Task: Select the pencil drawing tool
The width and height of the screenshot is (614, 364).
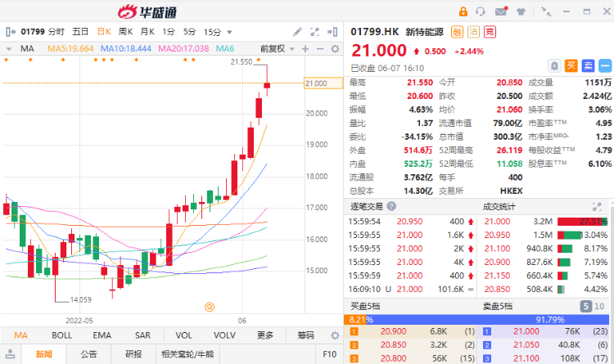Action: coord(298,32)
